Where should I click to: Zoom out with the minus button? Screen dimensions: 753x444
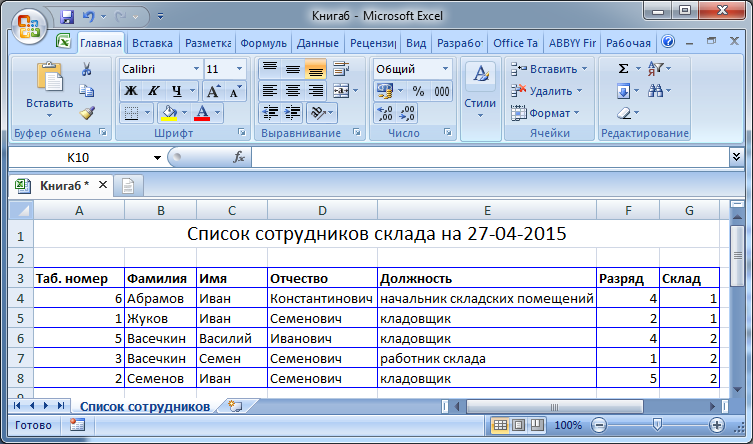tap(599, 425)
